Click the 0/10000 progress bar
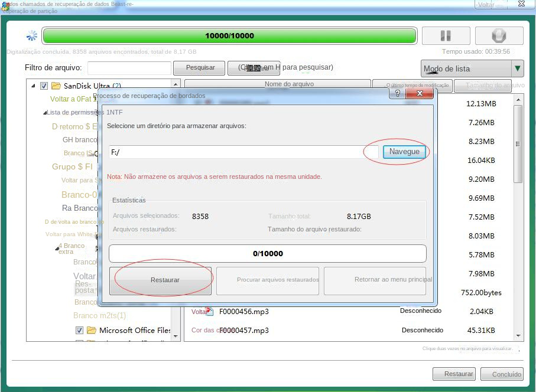Image resolution: width=536 pixels, height=392 pixels. click(267, 253)
